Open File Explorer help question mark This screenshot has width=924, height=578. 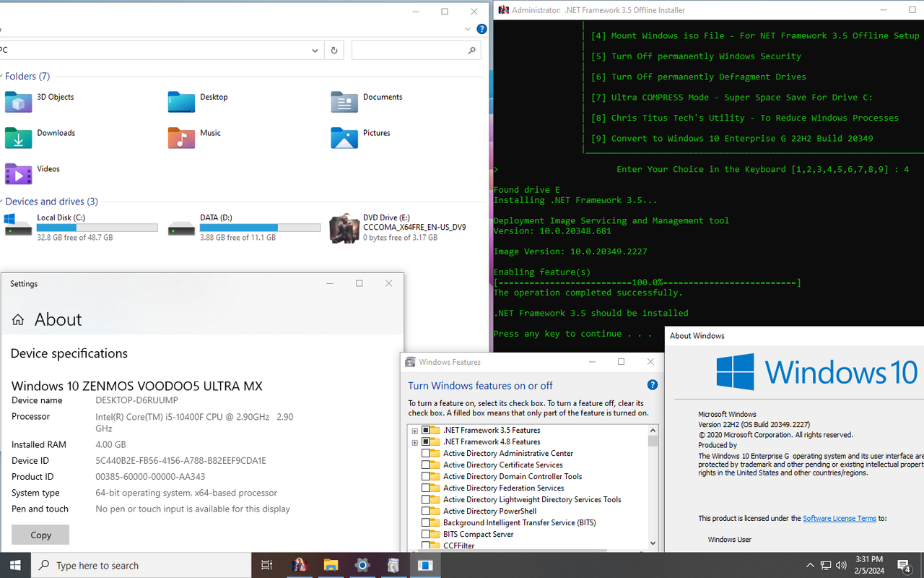pos(481,29)
